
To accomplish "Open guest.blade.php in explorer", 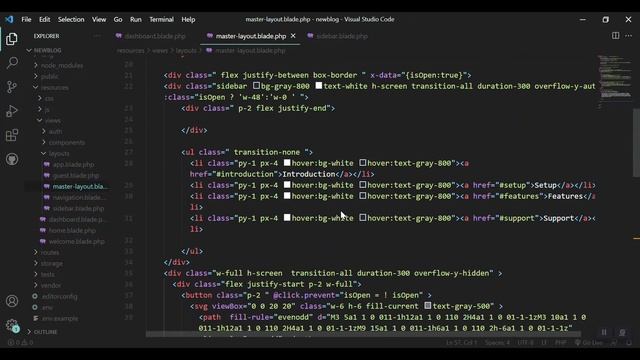I will tap(76, 176).
